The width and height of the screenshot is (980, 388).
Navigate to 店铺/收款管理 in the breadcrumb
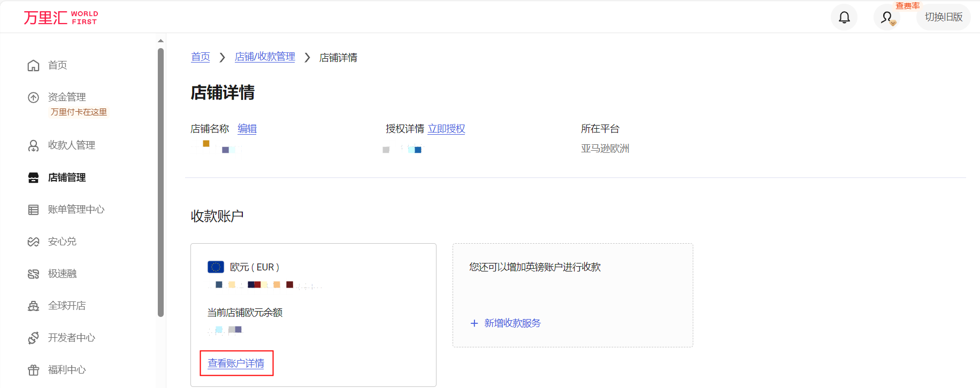pos(265,57)
